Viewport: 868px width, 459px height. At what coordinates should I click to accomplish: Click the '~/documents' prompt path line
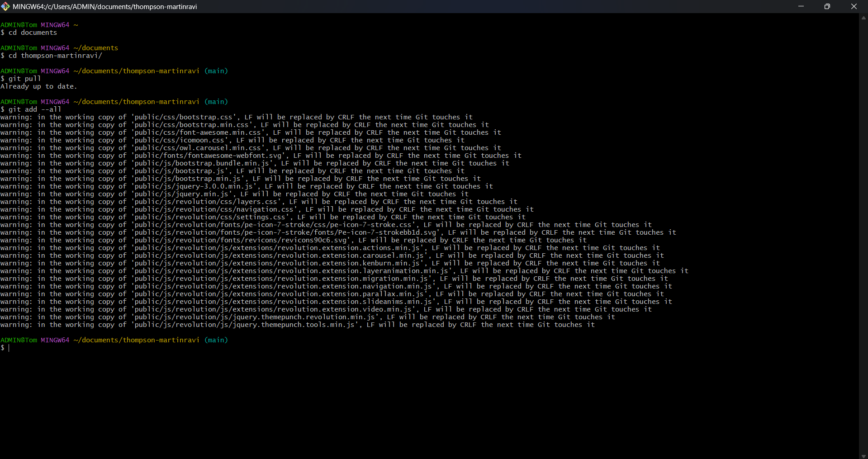click(x=59, y=48)
